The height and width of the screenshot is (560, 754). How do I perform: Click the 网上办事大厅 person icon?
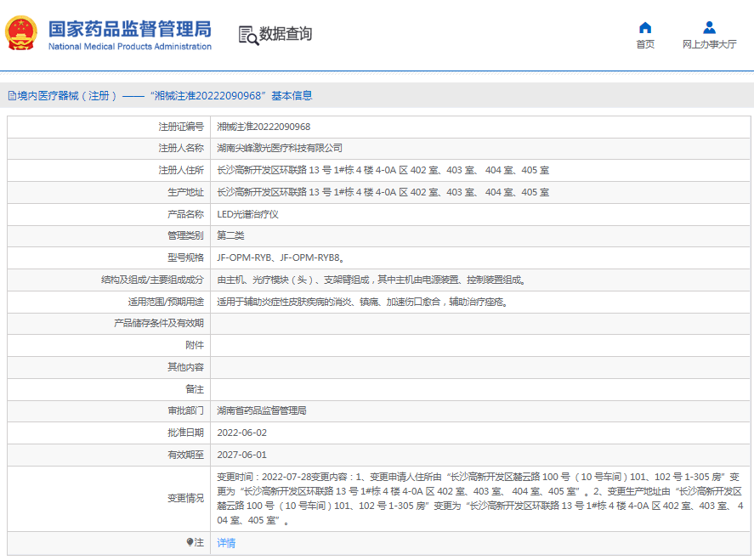(709, 27)
